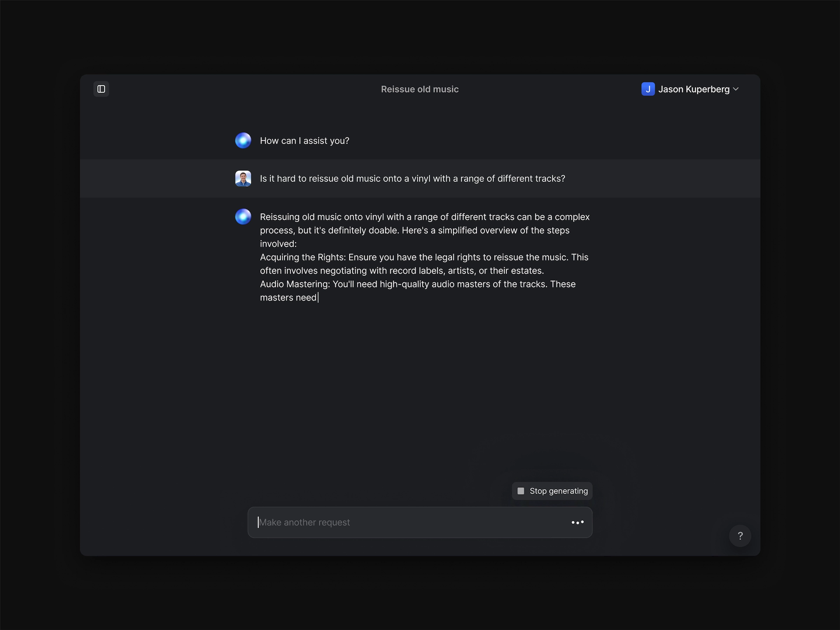Click the blinking cursor after masters need
This screenshot has height=630, width=840.
click(x=318, y=298)
